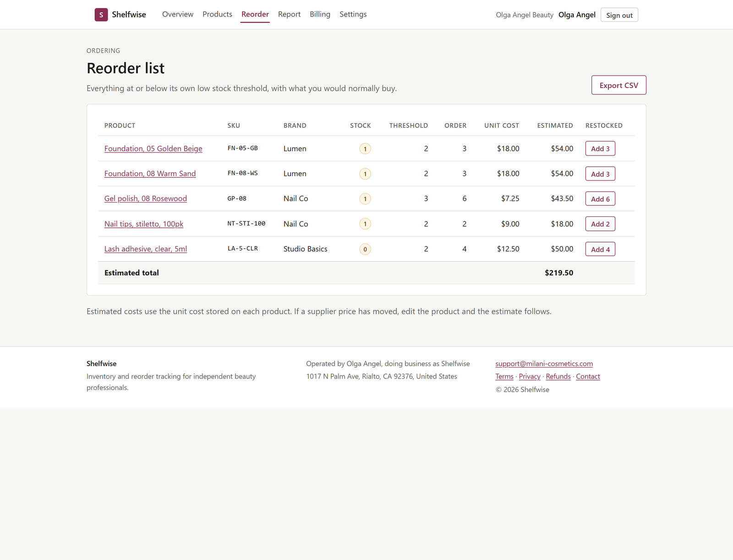
Task: Click the stock badge for Lash adhesive
Action: (365, 249)
